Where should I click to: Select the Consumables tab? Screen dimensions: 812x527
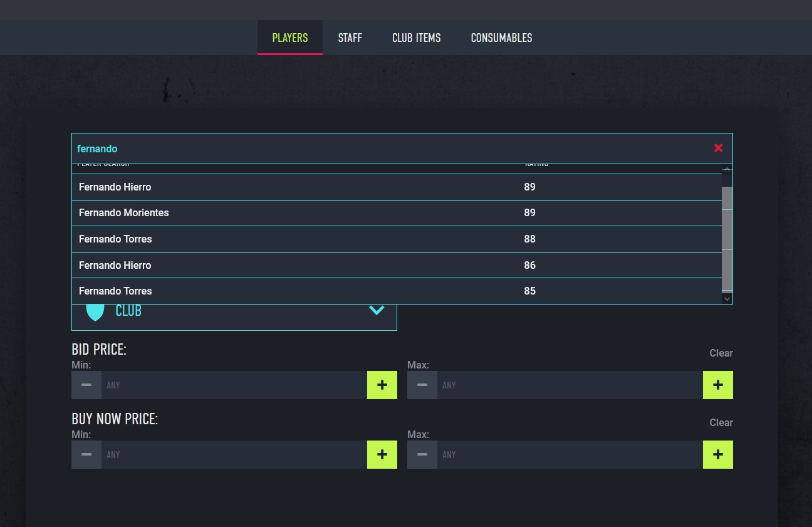[x=502, y=38]
